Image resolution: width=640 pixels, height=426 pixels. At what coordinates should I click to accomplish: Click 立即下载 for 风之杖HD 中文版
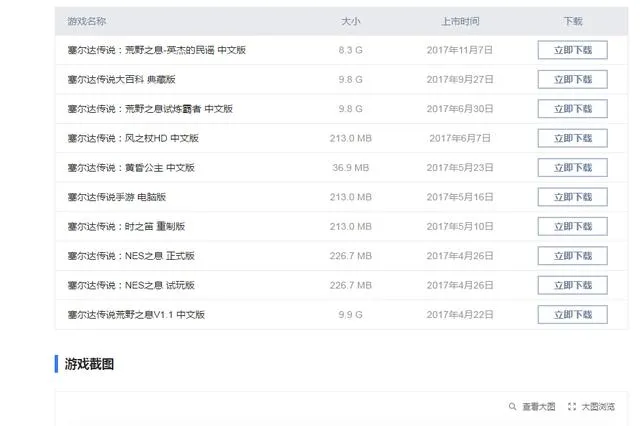572,138
